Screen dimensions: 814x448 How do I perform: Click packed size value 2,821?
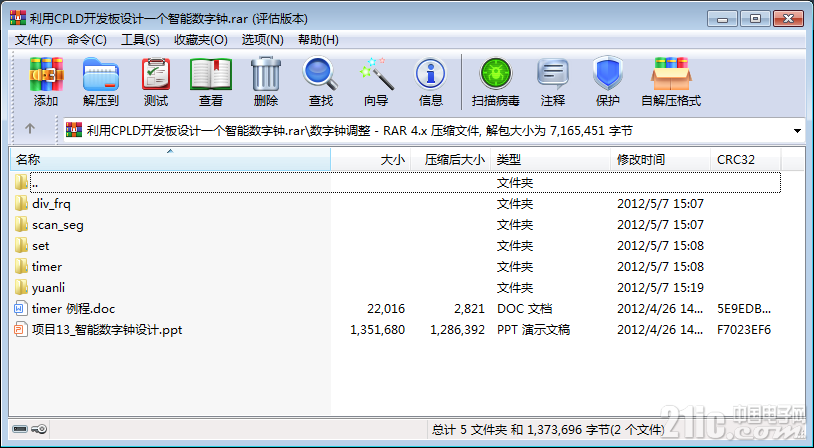click(469, 308)
